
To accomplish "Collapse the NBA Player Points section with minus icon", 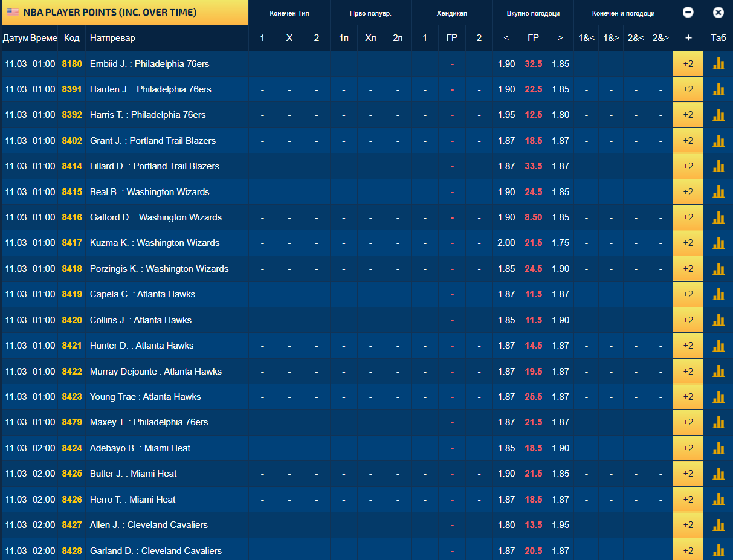I will (x=688, y=12).
